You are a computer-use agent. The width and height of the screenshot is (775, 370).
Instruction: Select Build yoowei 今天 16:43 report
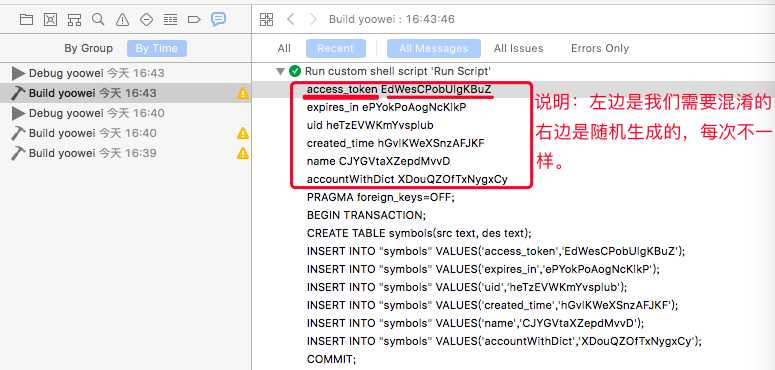coord(126,93)
